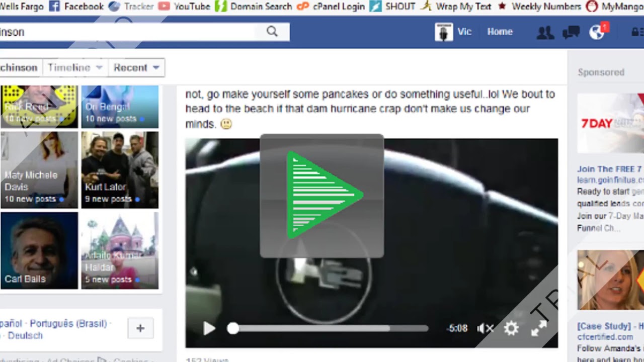
Task: Open friend requests icon
Action: click(x=545, y=32)
